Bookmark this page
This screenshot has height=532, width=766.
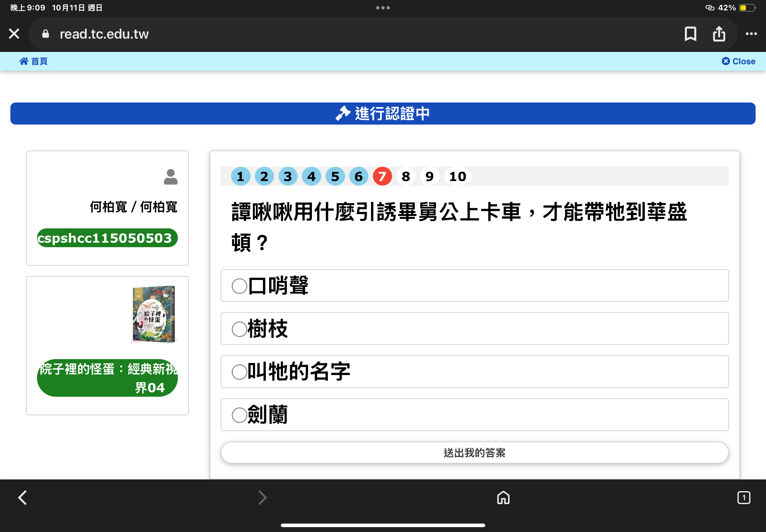click(690, 34)
